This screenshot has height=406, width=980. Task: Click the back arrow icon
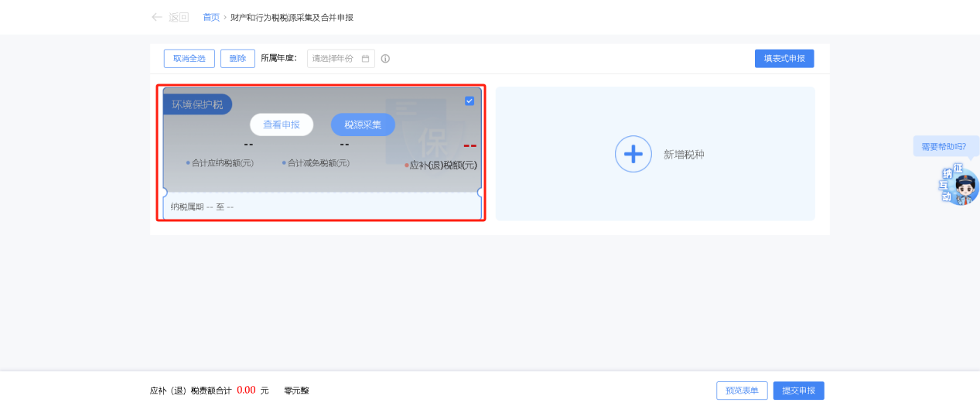point(157,17)
